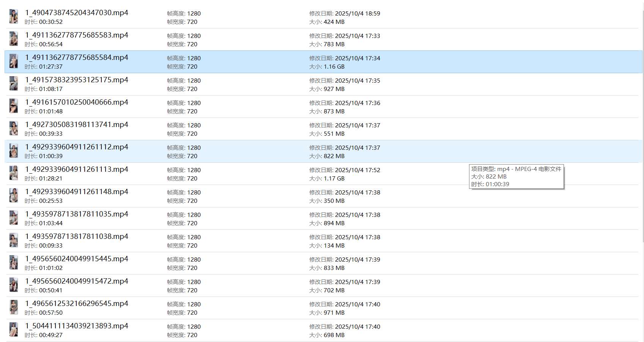Select the icon beside 1_4927305083198113741.mp4
This screenshot has height=342, width=644.
point(14,129)
